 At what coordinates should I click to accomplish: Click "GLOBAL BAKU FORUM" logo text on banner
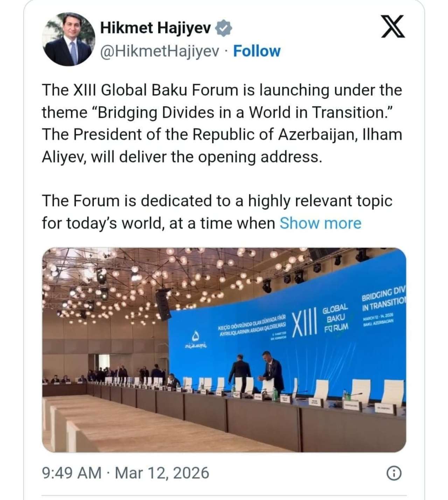pyautogui.click(x=336, y=318)
